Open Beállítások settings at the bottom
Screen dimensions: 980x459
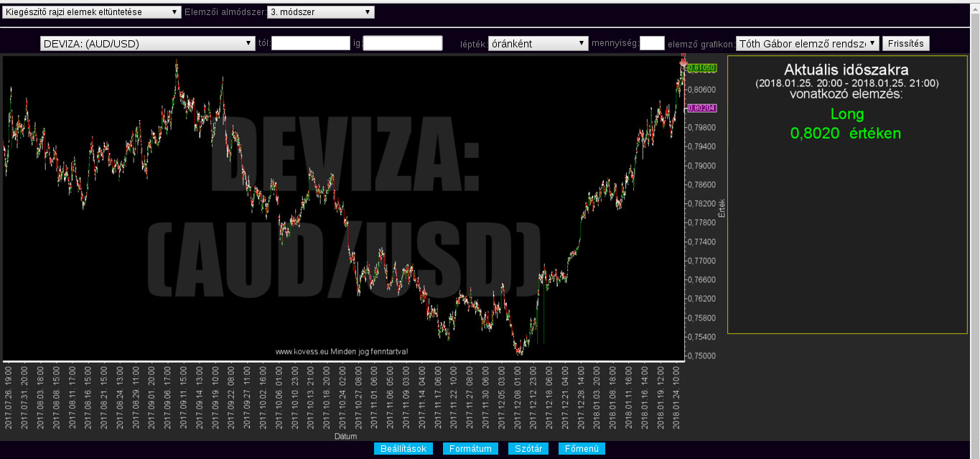point(403,449)
